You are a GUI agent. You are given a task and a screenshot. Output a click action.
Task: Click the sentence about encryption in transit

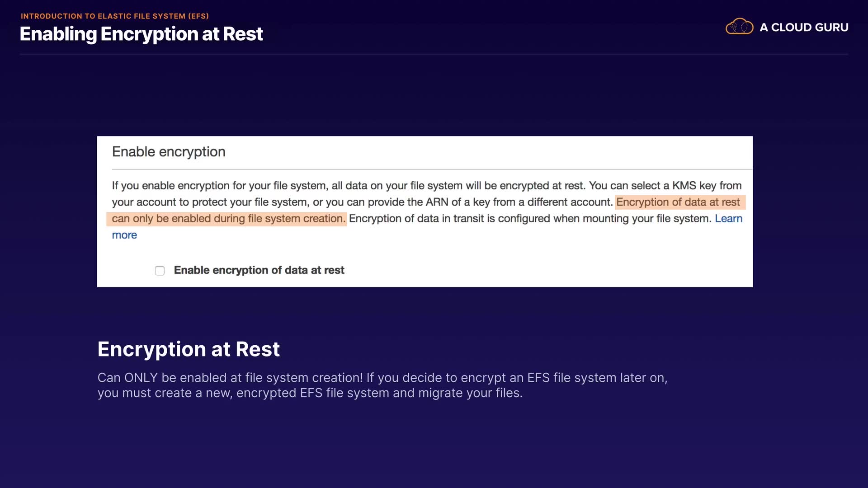click(x=530, y=219)
